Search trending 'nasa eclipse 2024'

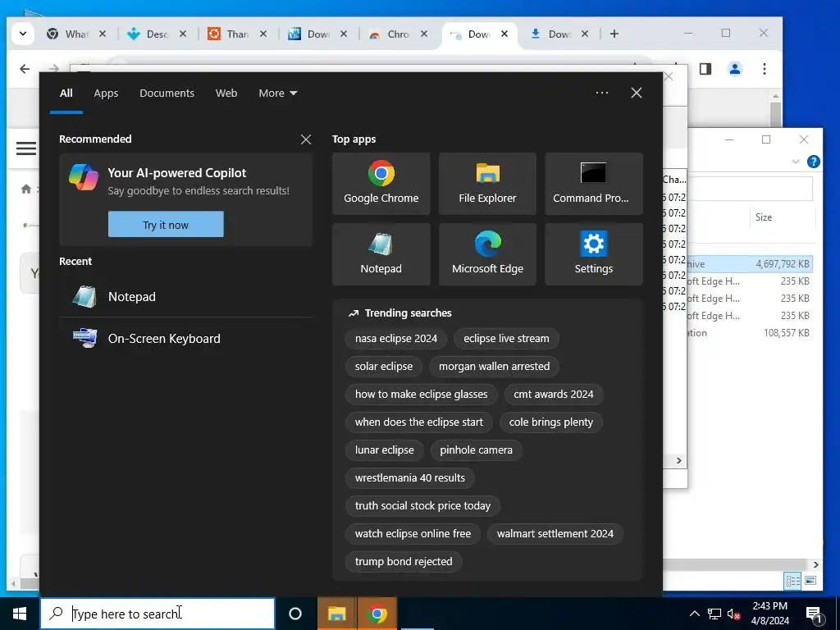click(x=396, y=339)
